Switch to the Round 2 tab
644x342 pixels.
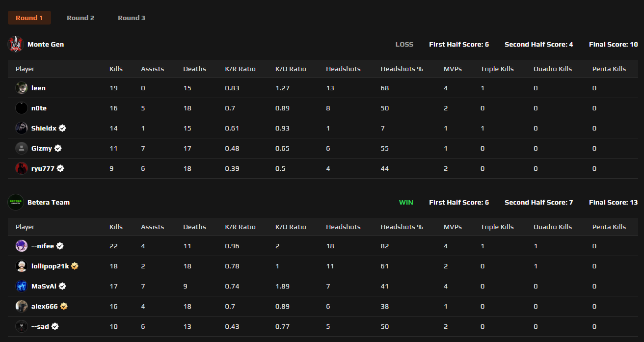pyautogui.click(x=80, y=18)
